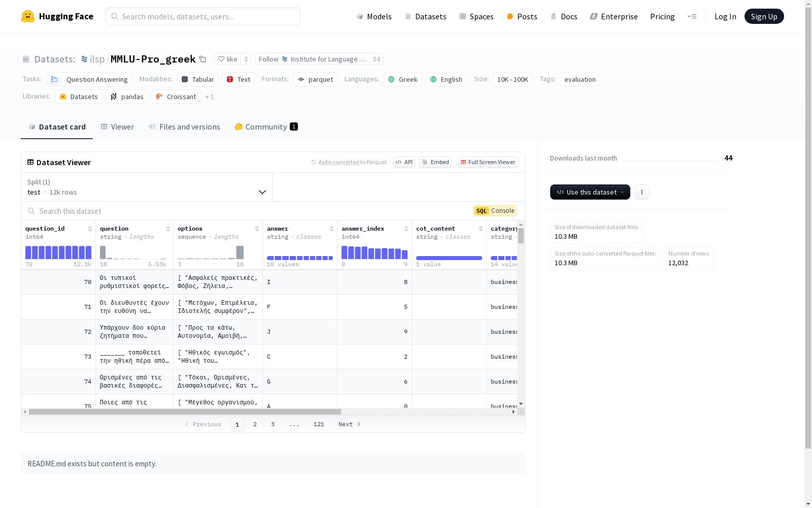Click the 10K - 100K size tag
Image resolution: width=812 pixels, height=508 pixels.
coord(513,79)
